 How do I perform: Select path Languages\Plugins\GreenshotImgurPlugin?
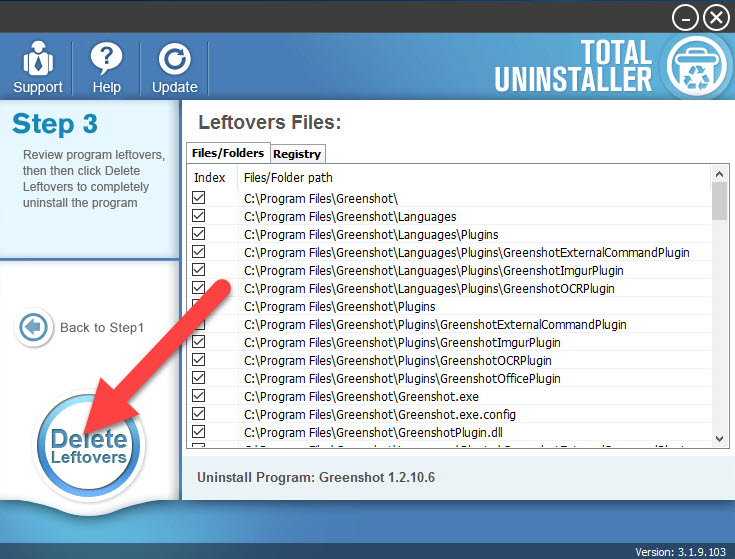[x=434, y=270]
